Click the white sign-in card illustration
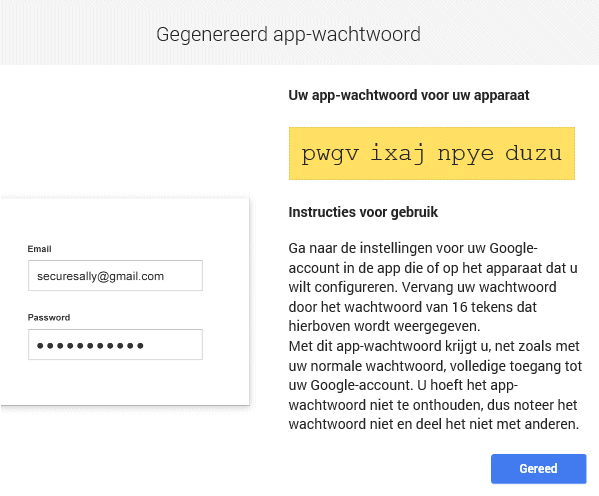 [125, 301]
